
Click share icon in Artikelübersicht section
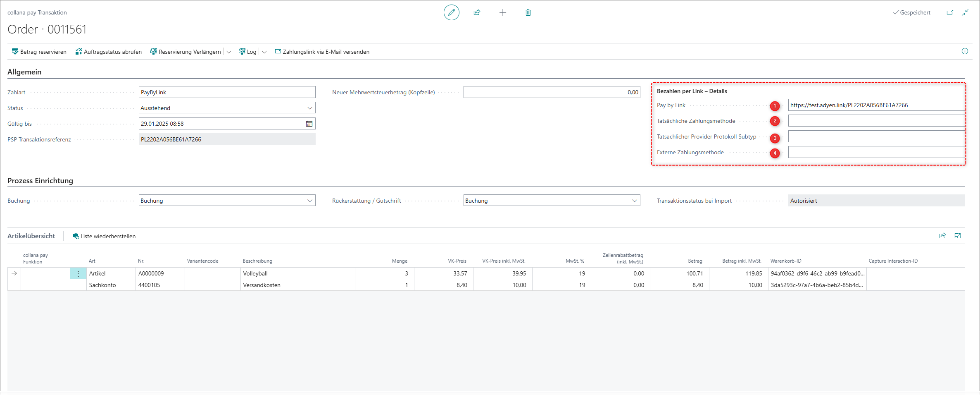click(x=942, y=236)
